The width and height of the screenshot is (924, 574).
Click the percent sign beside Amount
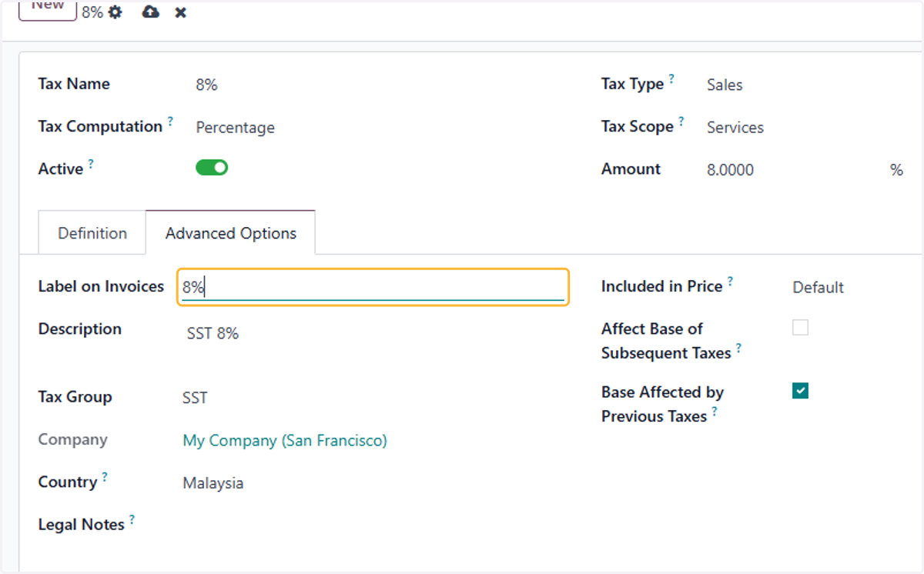tap(896, 170)
